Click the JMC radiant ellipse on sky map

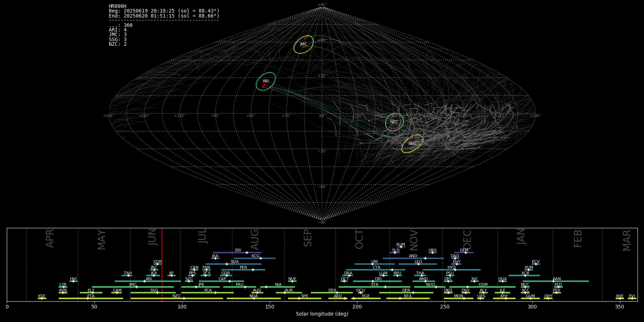coord(303,44)
